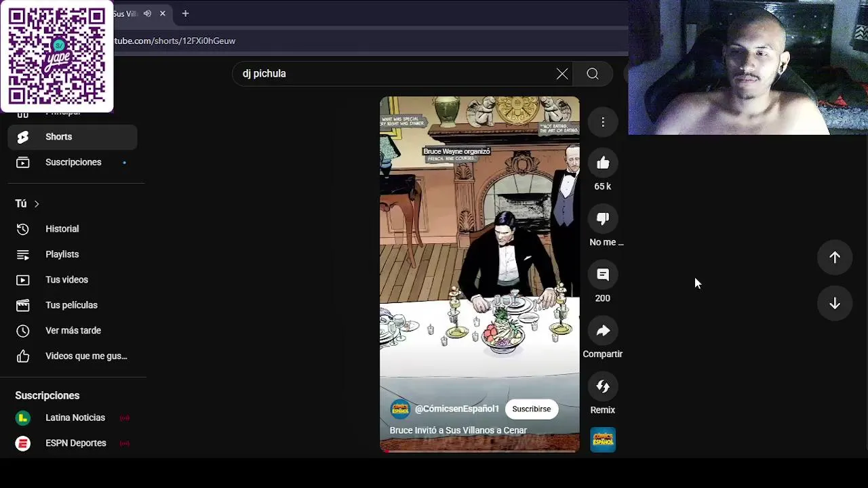Image resolution: width=868 pixels, height=488 pixels.
Task: Open the liked videos thumbs-up icon
Action: click(x=23, y=357)
